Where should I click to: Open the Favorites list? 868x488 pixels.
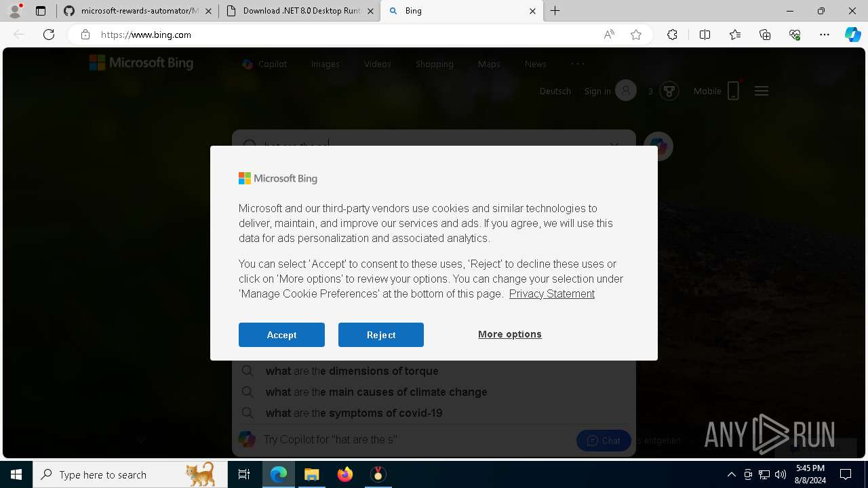735,35
